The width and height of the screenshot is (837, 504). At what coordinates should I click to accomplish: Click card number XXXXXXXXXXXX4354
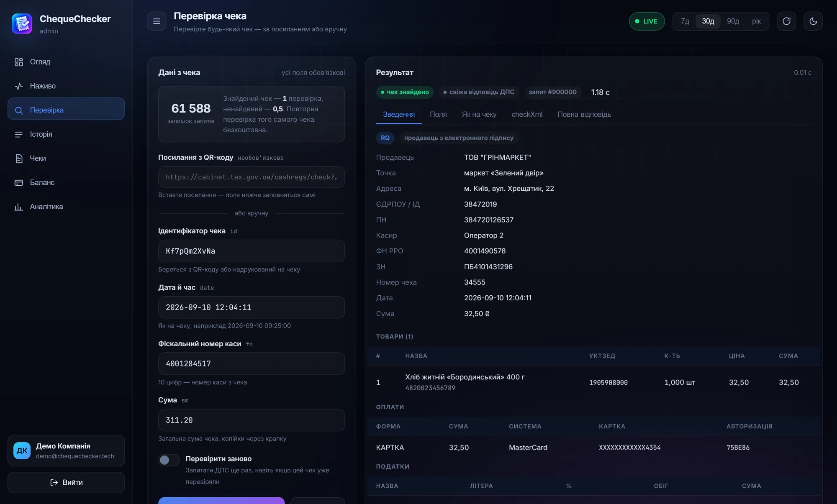(629, 448)
